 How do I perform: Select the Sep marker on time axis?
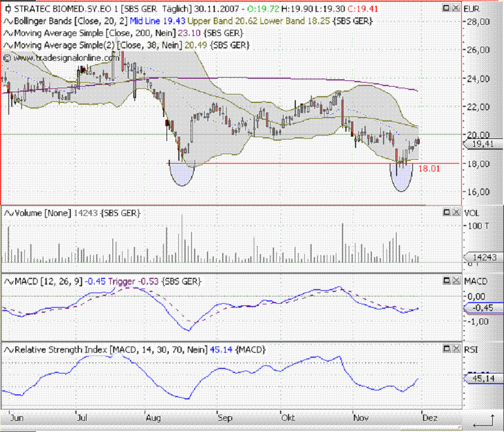tap(224, 417)
